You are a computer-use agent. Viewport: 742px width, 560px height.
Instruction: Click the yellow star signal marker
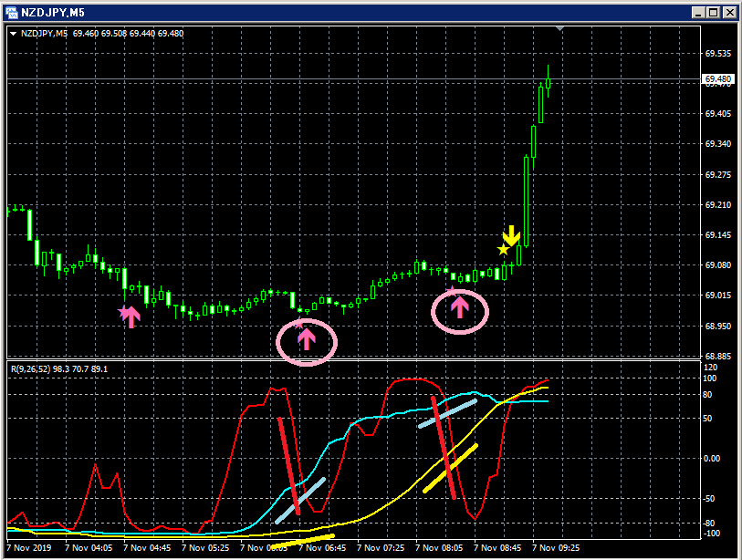[x=503, y=249]
